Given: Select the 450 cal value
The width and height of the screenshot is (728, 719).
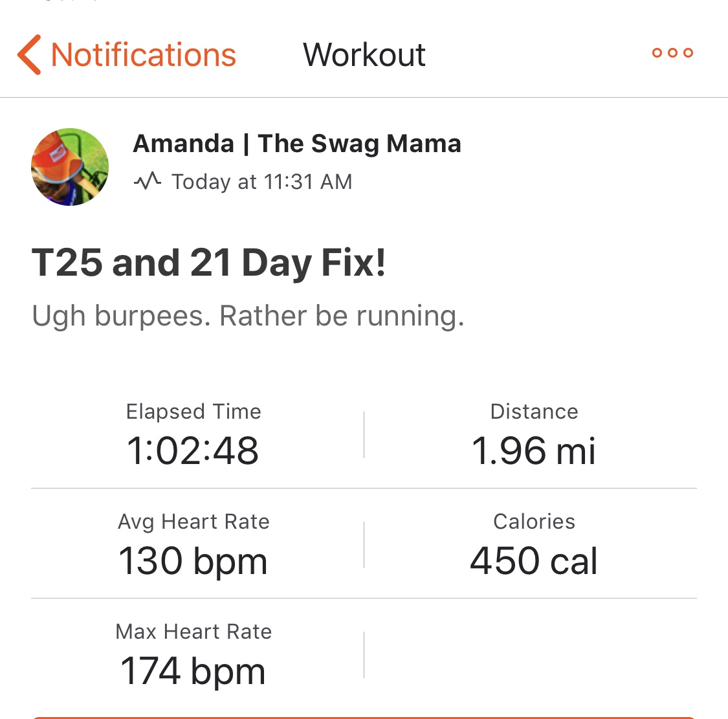Looking at the screenshot, I should (x=534, y=560).
